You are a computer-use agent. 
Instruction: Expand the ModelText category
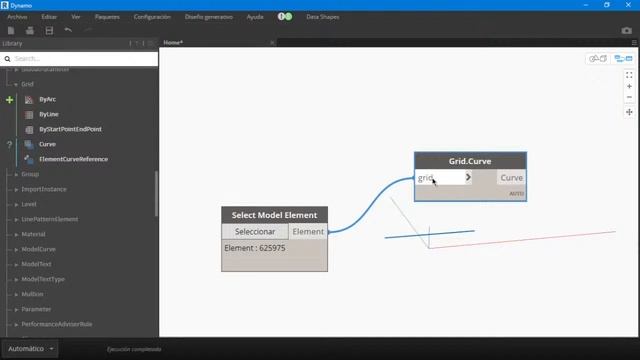[16, 264]
